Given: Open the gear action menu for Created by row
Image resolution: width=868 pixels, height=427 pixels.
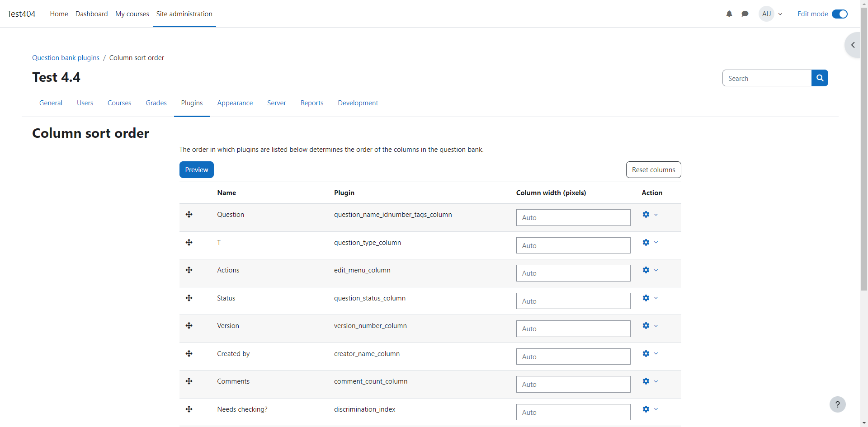Looking at the screenshot, I should click(650, 354).
